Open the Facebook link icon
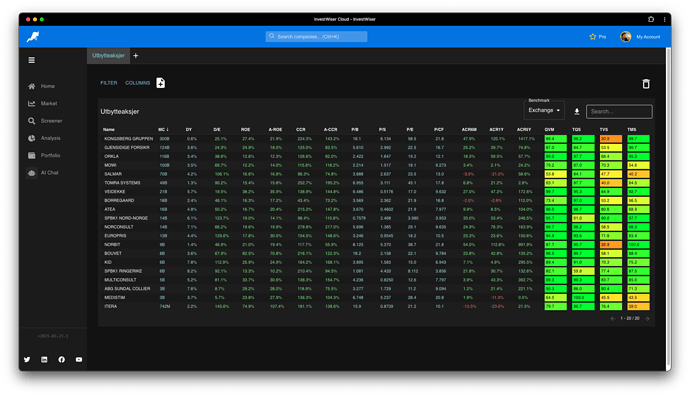This screenshot has height=396, width=690. [62, 359]
